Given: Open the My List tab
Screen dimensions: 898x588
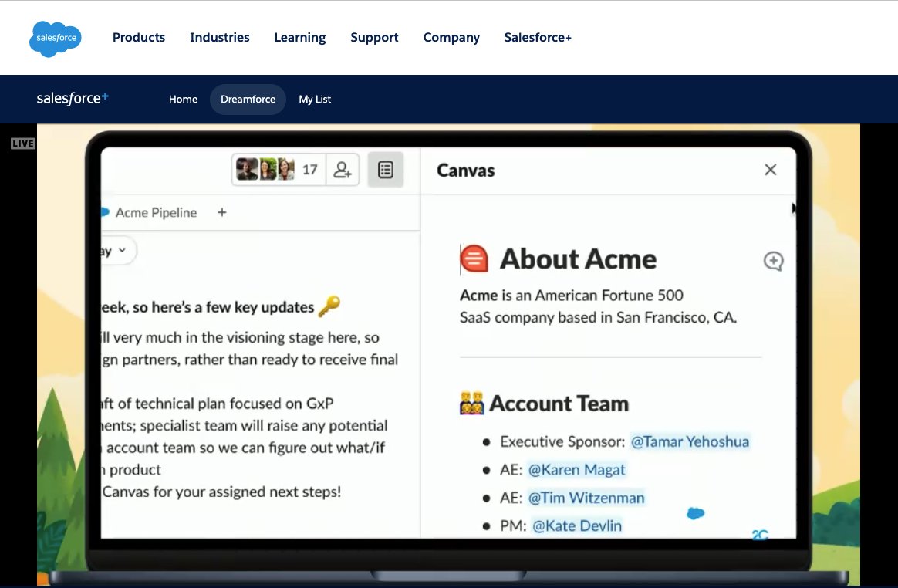Looking at the screenshot, I should pos(315,99).
